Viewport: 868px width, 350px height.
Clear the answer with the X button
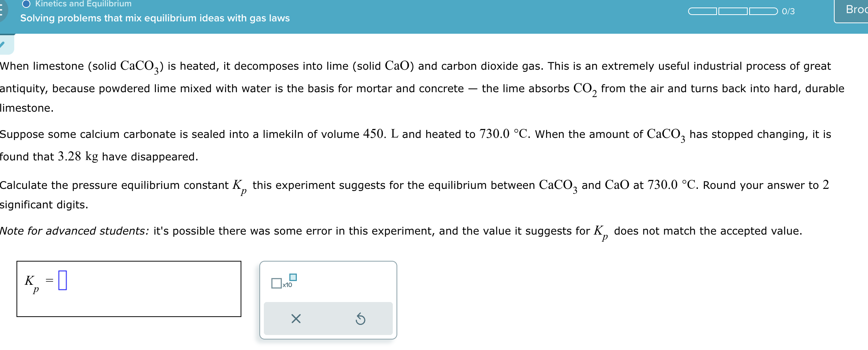(x=296, y=319)
